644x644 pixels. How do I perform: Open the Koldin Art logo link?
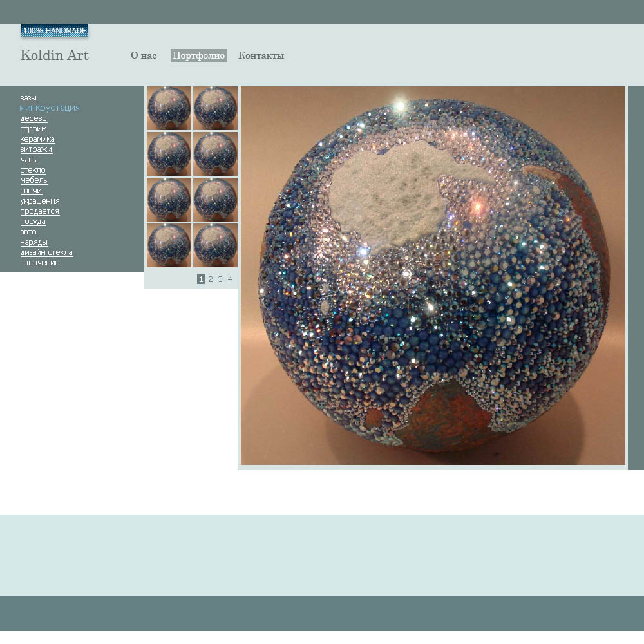54,55
